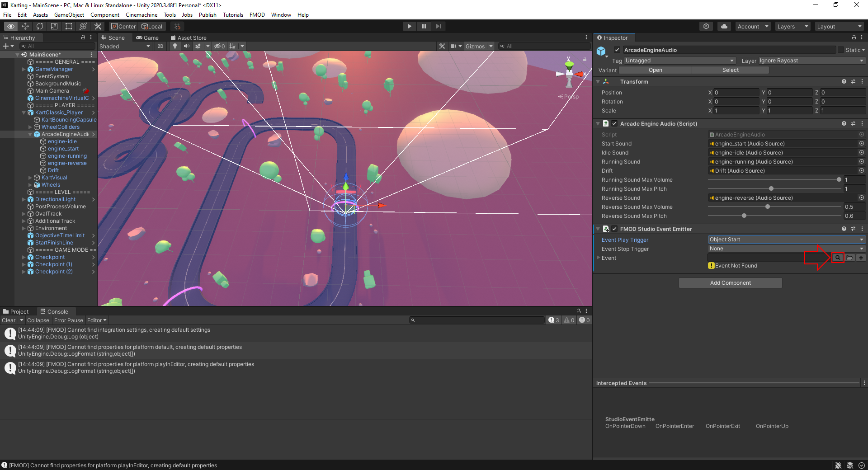Uncheck the ArcadeEngineAudio active checkbox
The width and height of the screenshot is (868, 470).
tap(617, 50)
